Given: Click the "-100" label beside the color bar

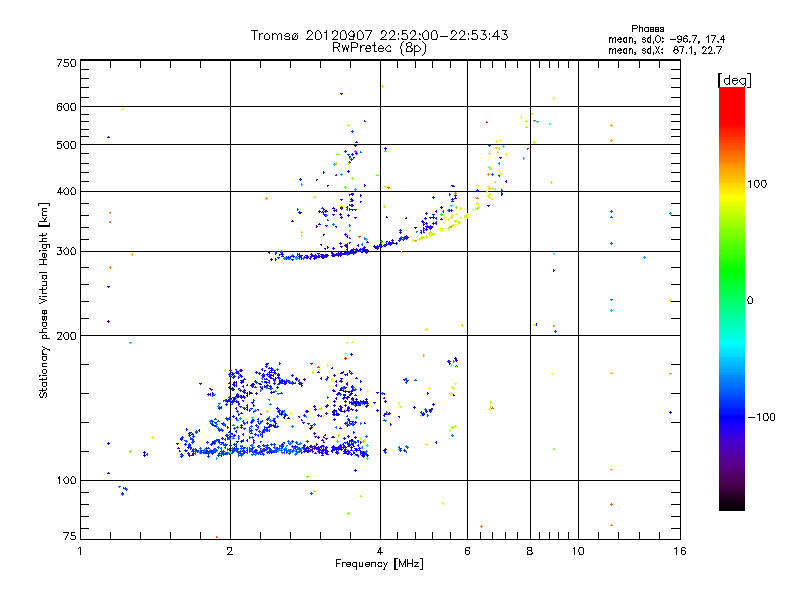Looking at the screenshot, I should [x=761, y=417].
